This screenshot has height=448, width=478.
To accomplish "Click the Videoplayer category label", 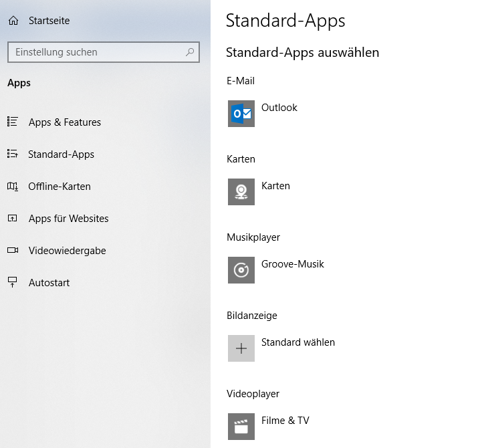I will (253, 394).
